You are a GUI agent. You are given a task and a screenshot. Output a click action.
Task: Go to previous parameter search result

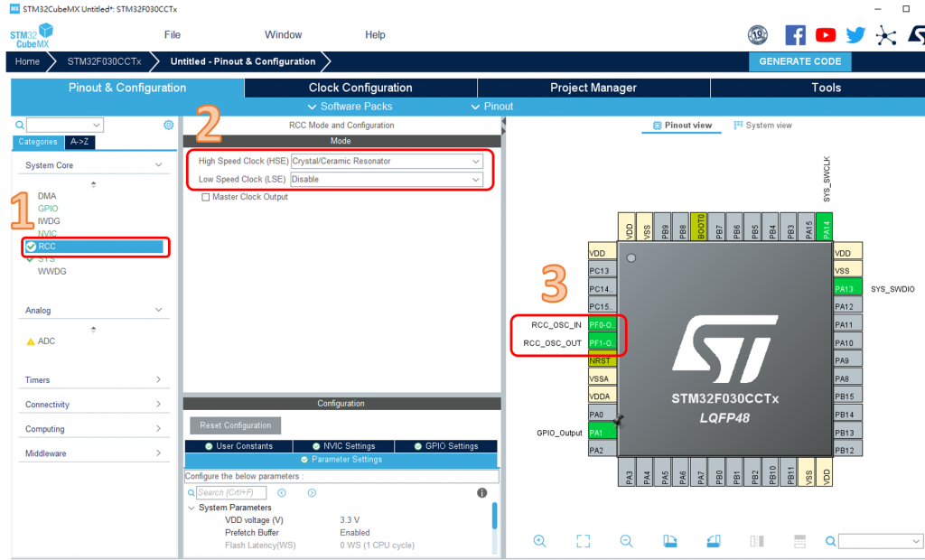[x=282, y=493]
